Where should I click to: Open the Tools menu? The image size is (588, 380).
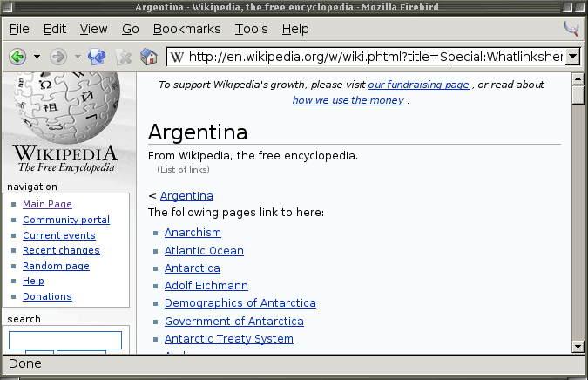coord(251,29)
